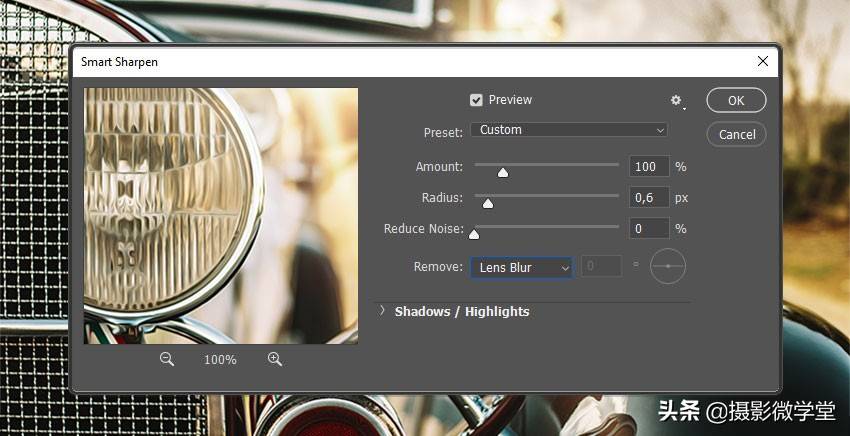Click the Preview label text
Viewport: 850px width, 436px height.
coord(510,100)
